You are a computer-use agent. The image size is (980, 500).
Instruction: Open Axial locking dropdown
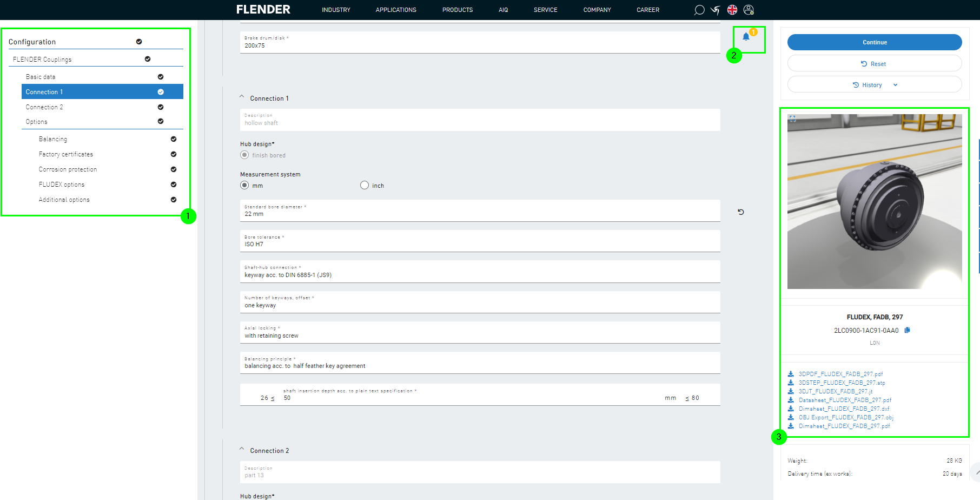pyautogui.click(x=480, y=332)
